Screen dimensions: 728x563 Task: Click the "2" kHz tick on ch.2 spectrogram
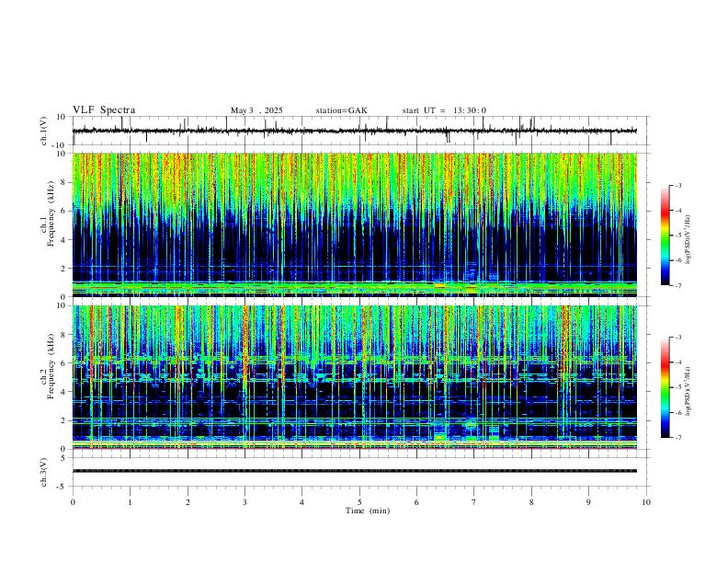point(63,420)
